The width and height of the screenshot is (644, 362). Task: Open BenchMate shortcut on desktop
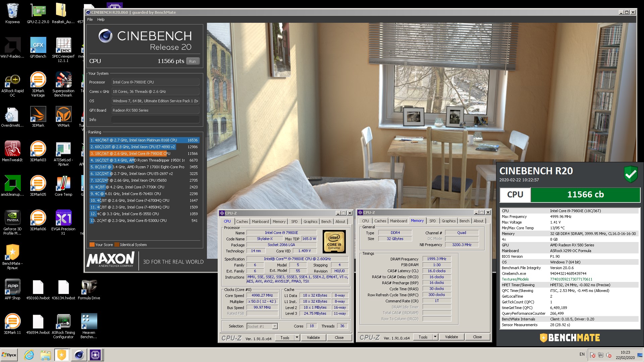(12, 257)
